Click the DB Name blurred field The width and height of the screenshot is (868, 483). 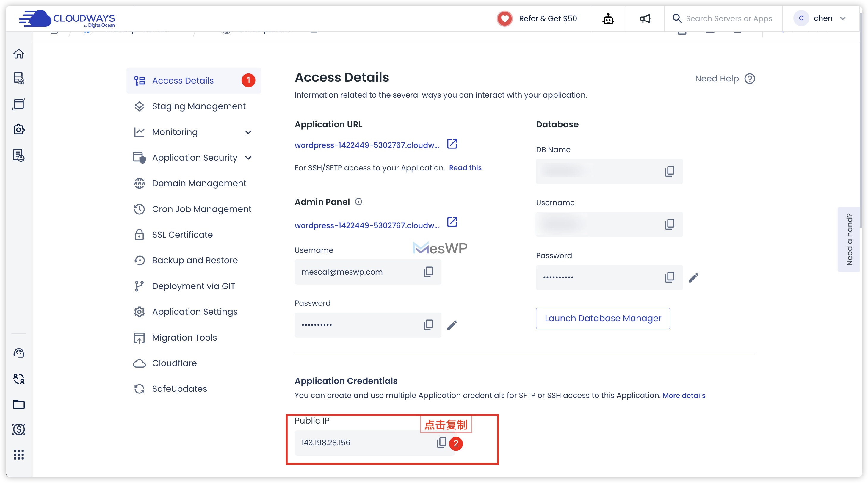point(609,171)
